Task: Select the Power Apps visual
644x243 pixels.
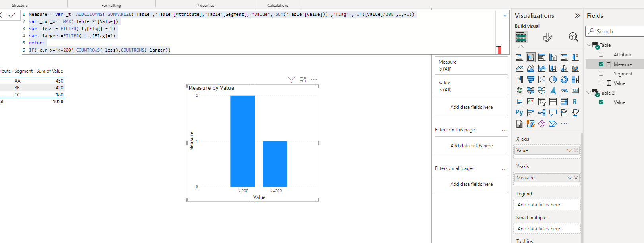Action: pyautogui.click(x=542, y=124)
